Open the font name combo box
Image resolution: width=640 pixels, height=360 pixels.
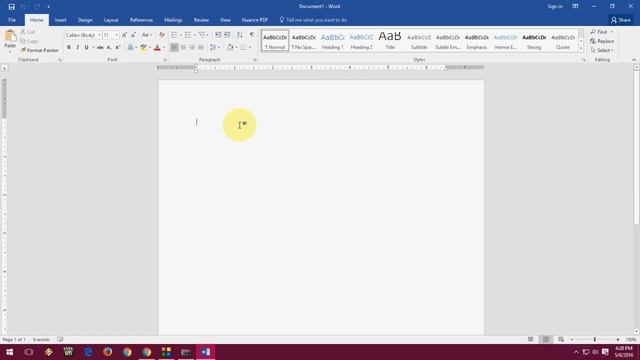coord(83,35)
